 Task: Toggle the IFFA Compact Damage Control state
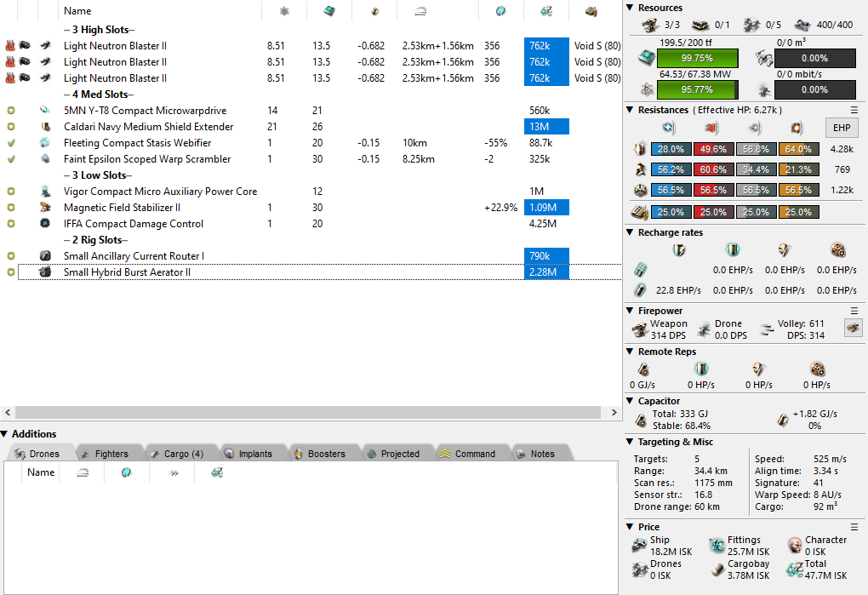point(11,224)
